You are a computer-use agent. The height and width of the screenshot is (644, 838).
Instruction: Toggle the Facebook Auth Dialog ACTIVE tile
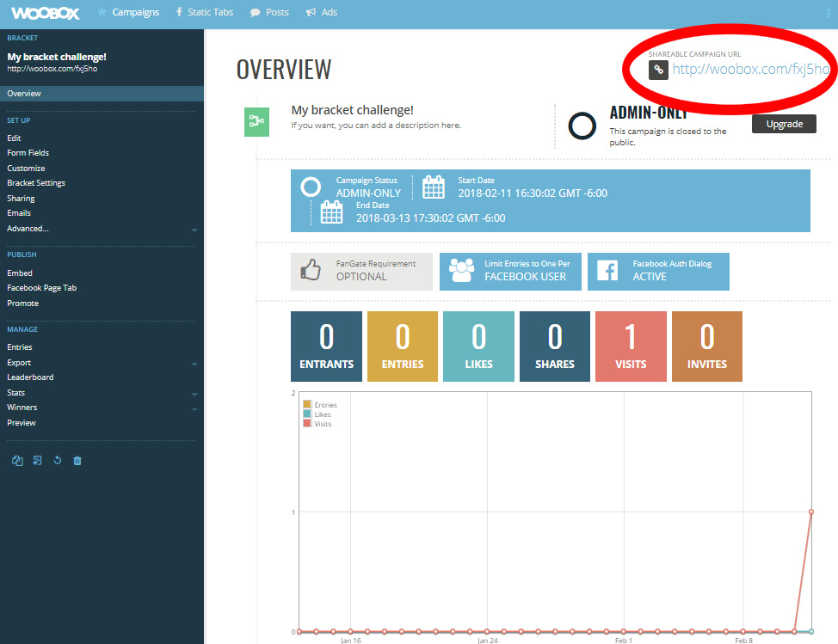[x=658, y=271]
